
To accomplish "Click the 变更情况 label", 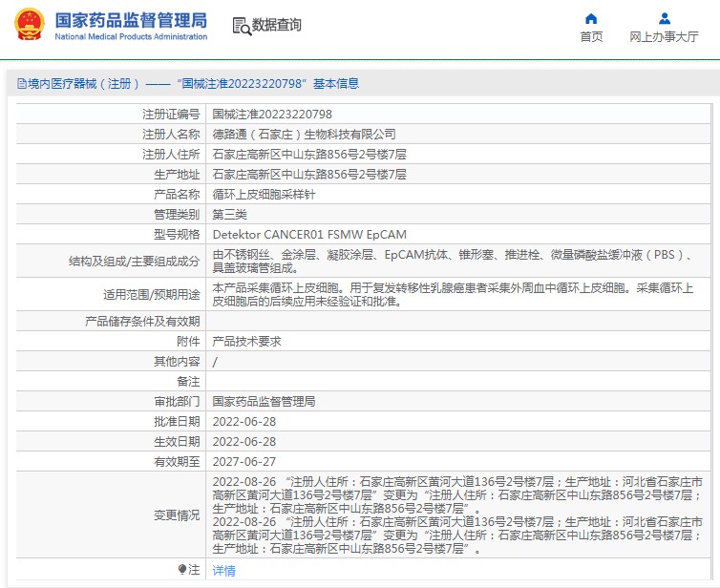I will coord(177,515).
